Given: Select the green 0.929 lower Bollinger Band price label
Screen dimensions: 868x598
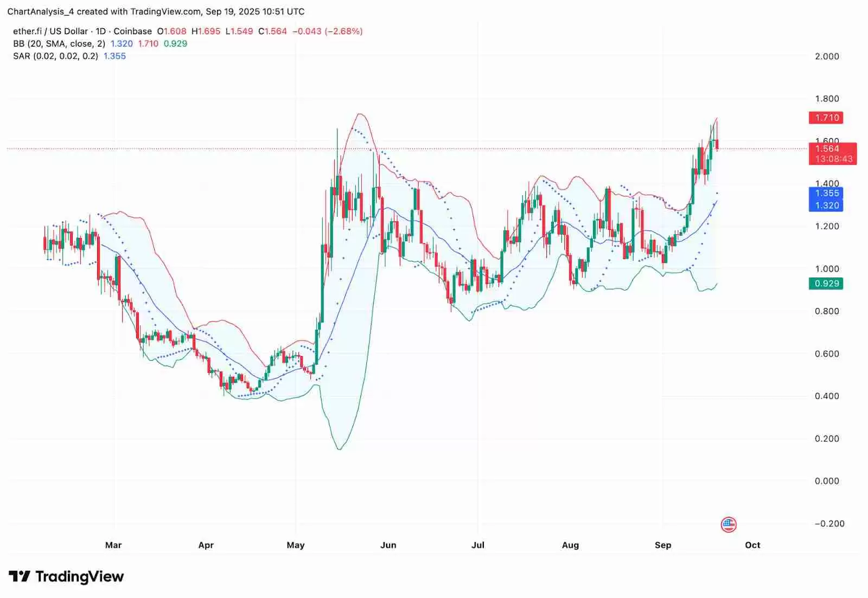Looking at the screenshot, I should click(827, 284).
